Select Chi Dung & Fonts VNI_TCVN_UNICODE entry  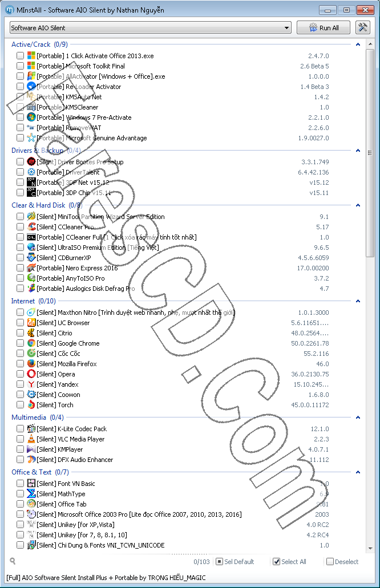(x=100, y=545)
